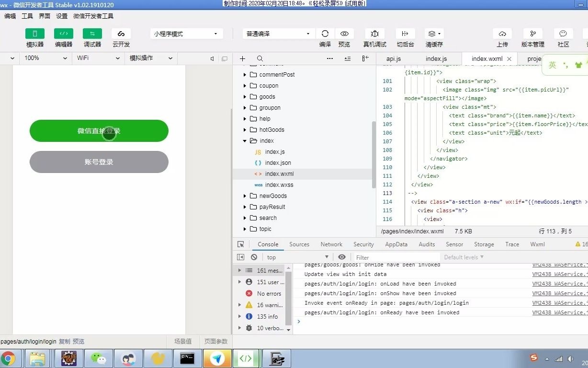Switch to the Network debugger tab
The width and height of the screenshot is (588, 368).
tap(331, 244)
